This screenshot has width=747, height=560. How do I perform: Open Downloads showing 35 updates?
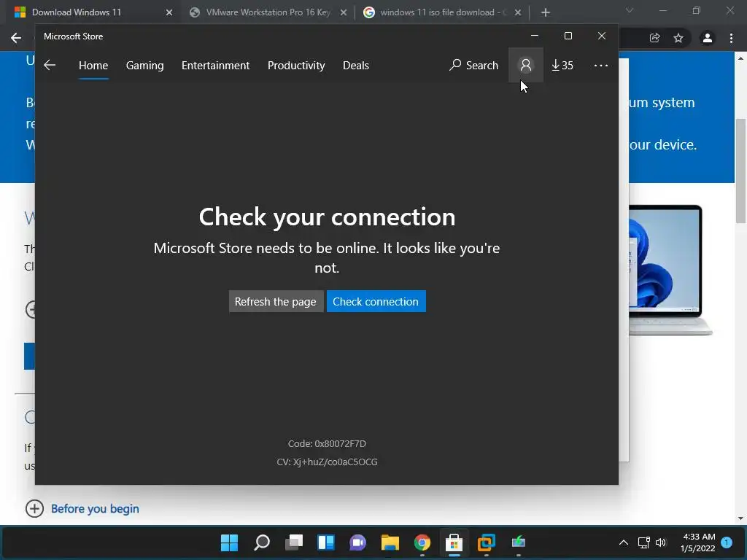[562, 65]
